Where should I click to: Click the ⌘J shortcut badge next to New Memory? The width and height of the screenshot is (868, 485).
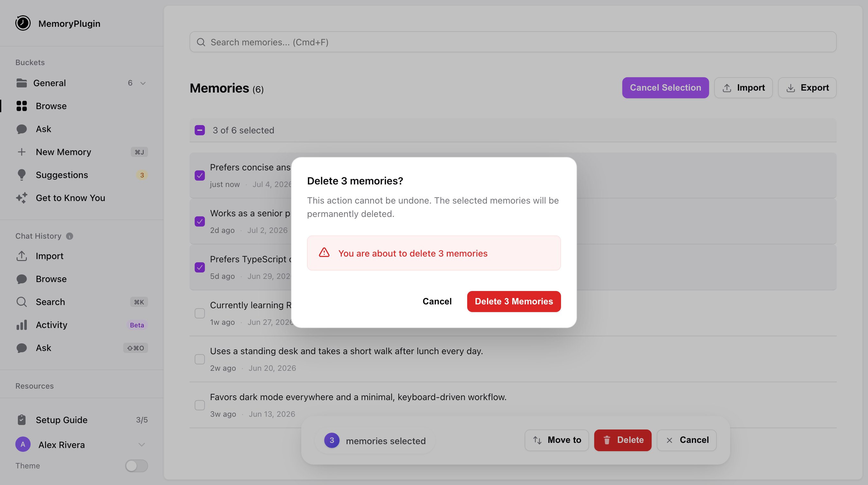pos(139,152)
